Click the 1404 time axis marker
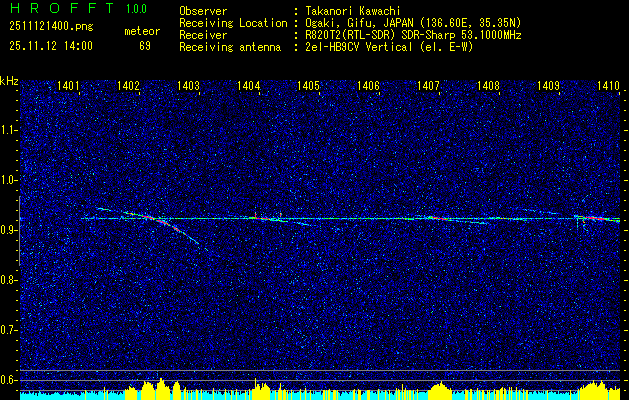 [248, 85]
